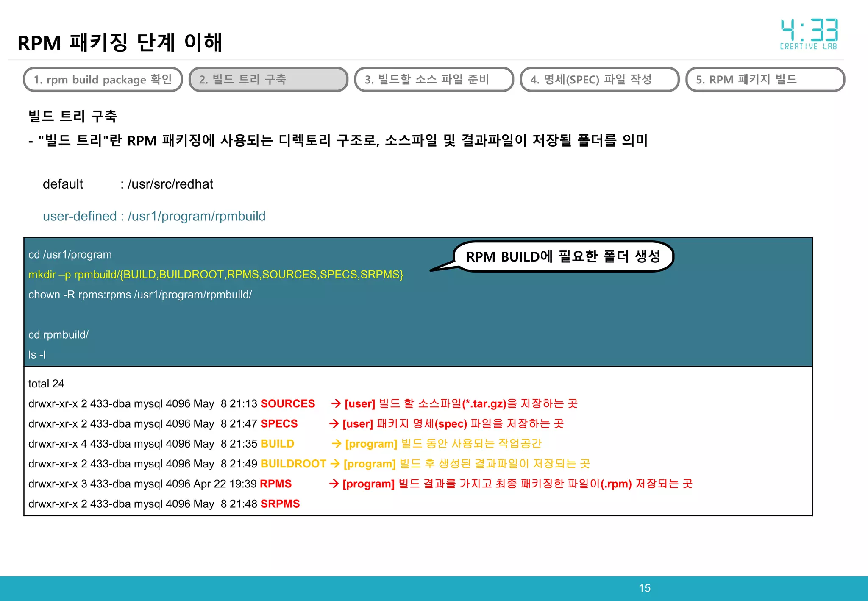This screenshot has height=601, width=868.
Task: Select step '4. 명세(SPEC) 파일 작성'
Action: pyautogui.click(x=600, y=79)
